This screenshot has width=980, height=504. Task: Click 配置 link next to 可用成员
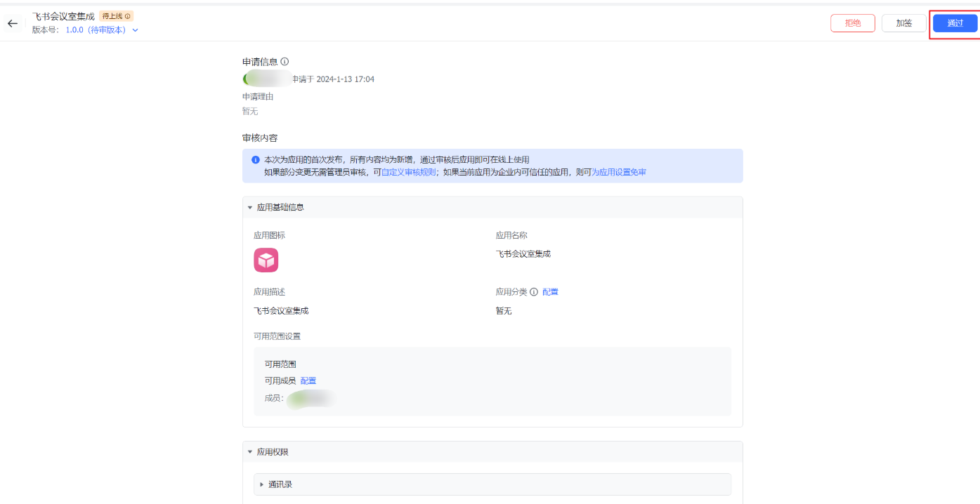308,381
